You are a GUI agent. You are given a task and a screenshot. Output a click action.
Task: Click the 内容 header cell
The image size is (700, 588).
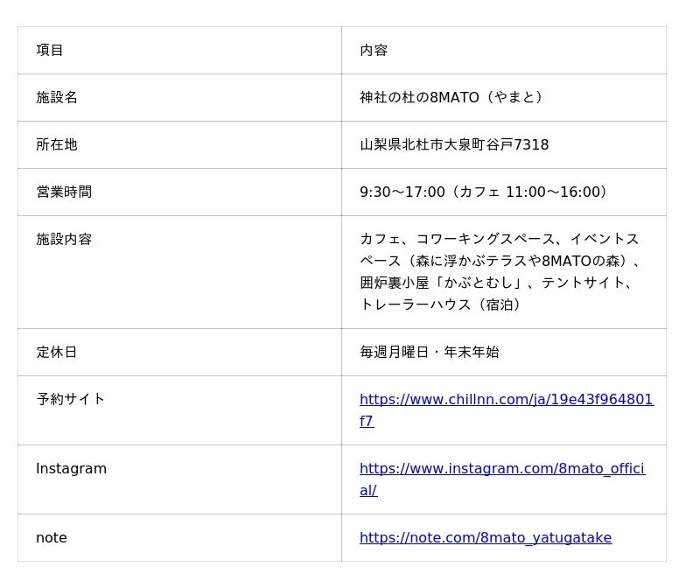(x=504, y=51)
